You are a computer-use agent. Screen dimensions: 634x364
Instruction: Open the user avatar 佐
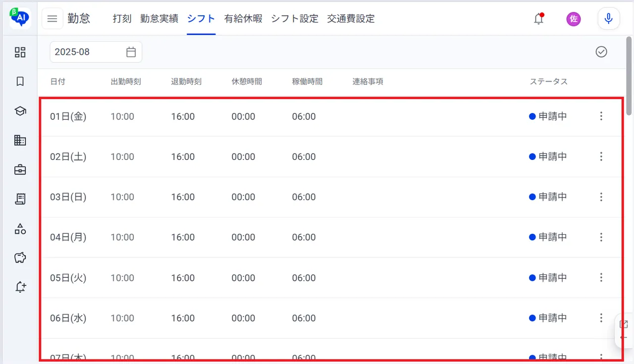click(574, 19)
